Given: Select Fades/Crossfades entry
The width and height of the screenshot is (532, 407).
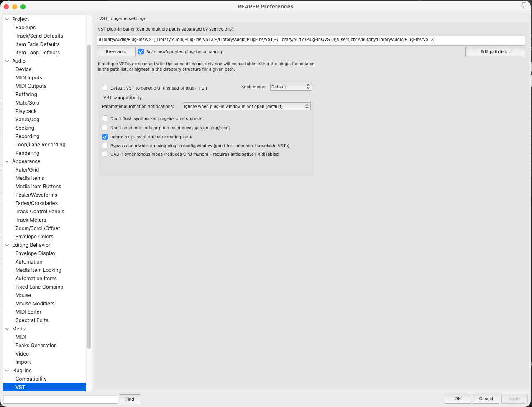Looking at the screenshot, I should (x=36, y=203).
